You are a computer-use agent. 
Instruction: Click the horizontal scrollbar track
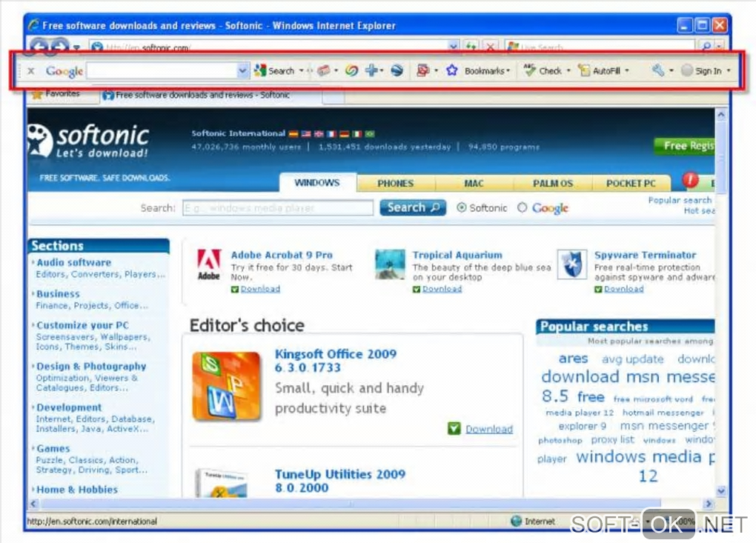(371, 504)
